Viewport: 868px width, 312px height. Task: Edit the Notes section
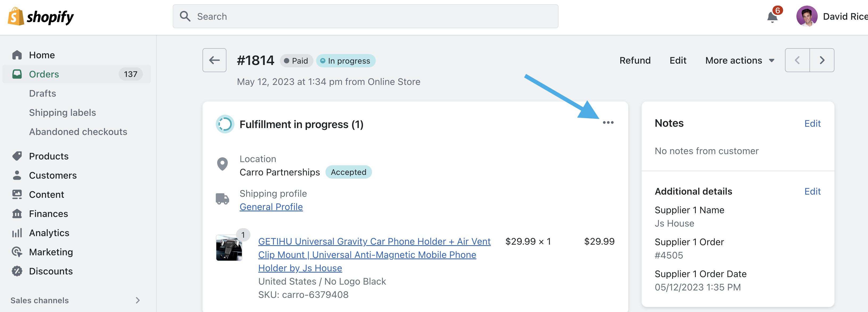click(812, 124)
